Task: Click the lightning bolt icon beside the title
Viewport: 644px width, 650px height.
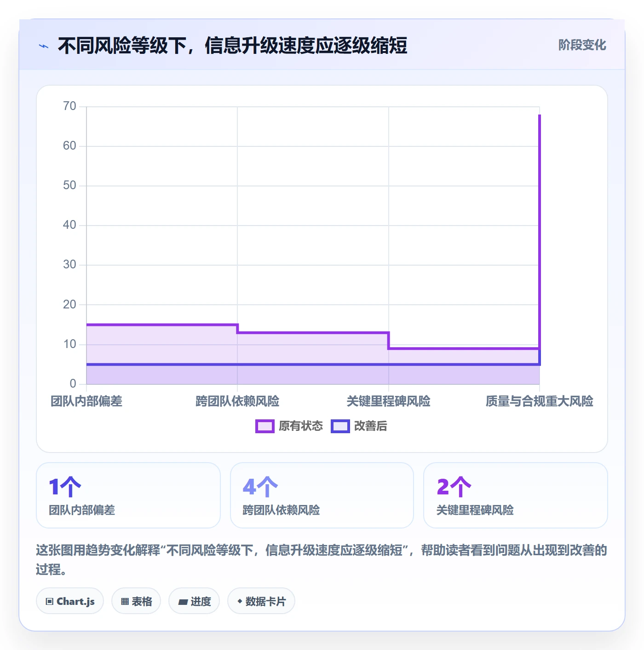Action: click(44, 46)
